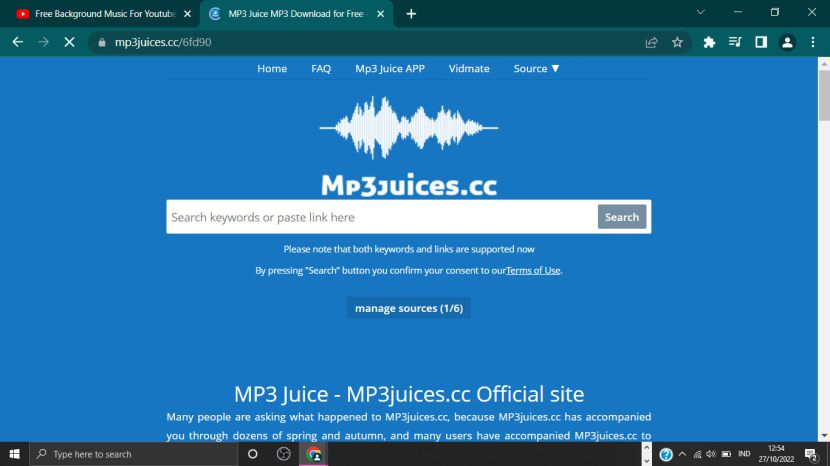Click the Mp3juices.cc waveform logo
This screenshot has width=830, height=466.
(x=409, y=146)
